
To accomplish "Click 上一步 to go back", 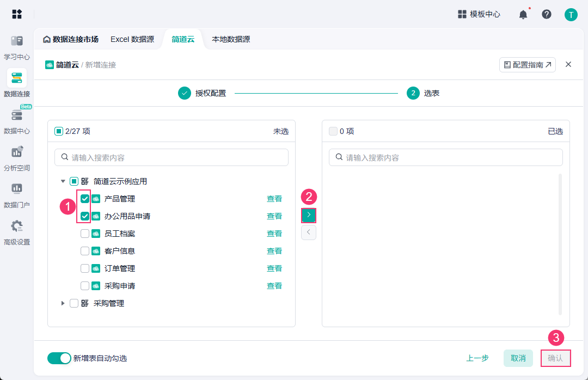I will (x=477, y=358).
